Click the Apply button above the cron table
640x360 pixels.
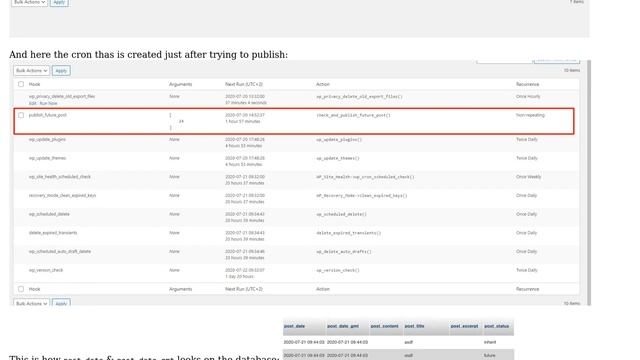(x=61, y=71)
